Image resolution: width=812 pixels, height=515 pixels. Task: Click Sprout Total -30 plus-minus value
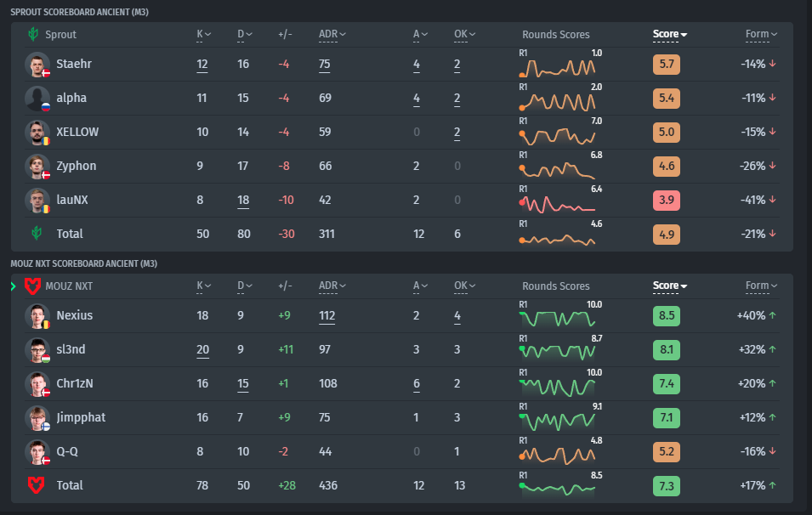click(287, 234)
